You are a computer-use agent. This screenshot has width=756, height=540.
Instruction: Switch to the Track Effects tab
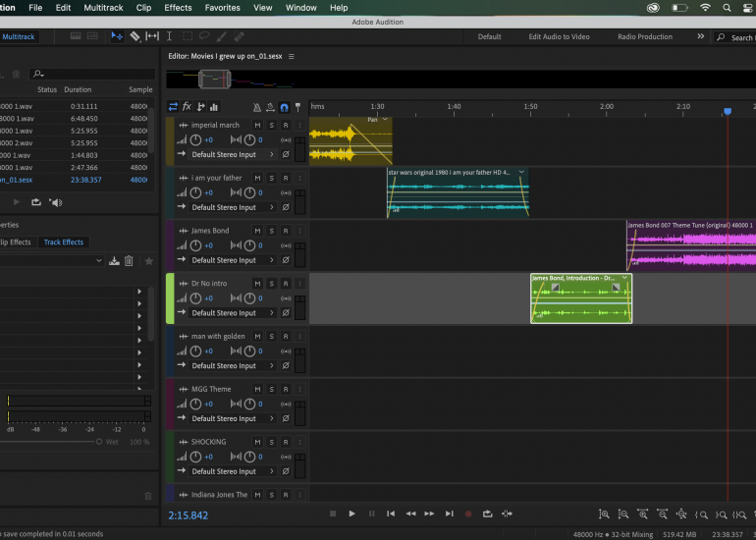point(64,242)
